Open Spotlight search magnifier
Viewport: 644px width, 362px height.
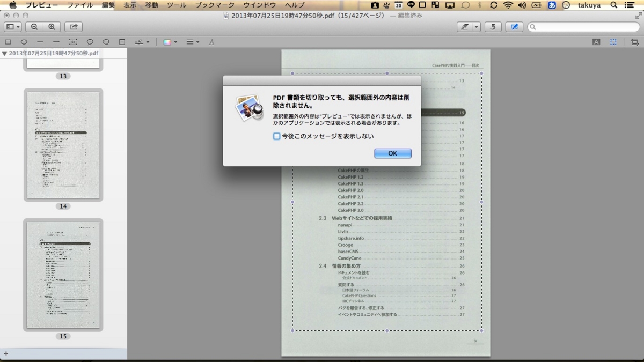[614, 5]
